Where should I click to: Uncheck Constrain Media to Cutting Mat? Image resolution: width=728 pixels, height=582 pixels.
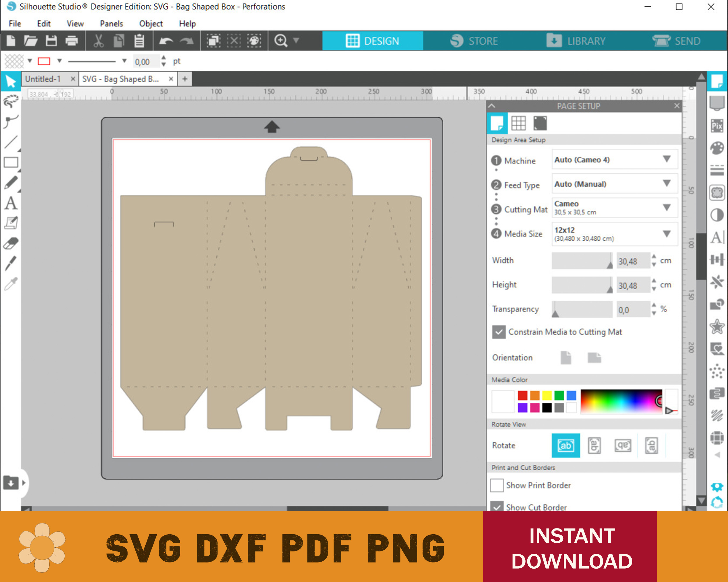pyautogui.click(x=499, y=332)
